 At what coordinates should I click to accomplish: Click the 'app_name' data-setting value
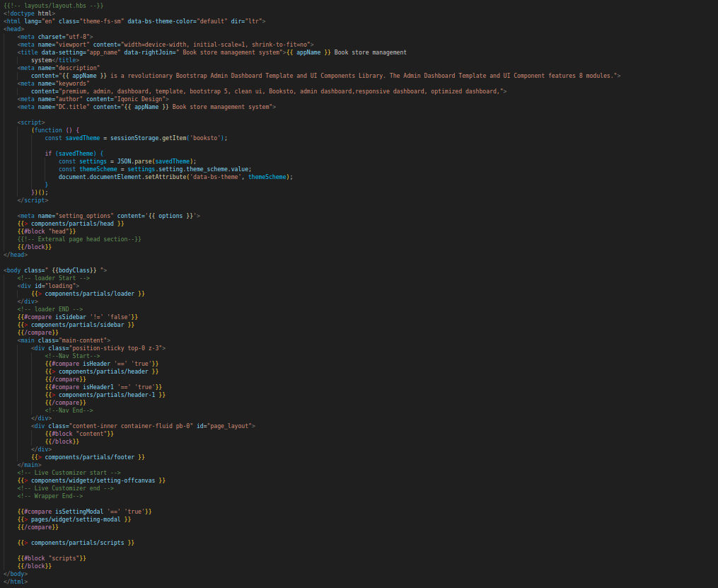[x=102, y=52]
